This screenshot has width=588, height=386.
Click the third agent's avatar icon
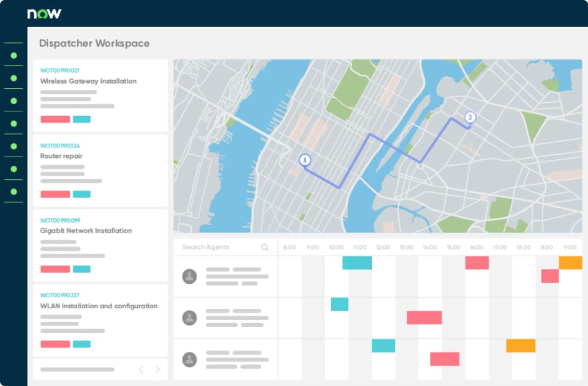(190, 359)
